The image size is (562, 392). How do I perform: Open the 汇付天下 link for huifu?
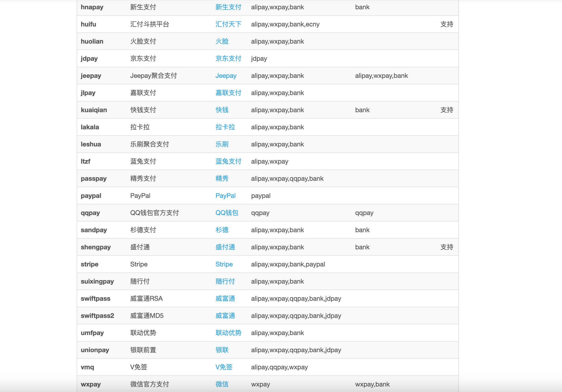[x=228, y=24]
